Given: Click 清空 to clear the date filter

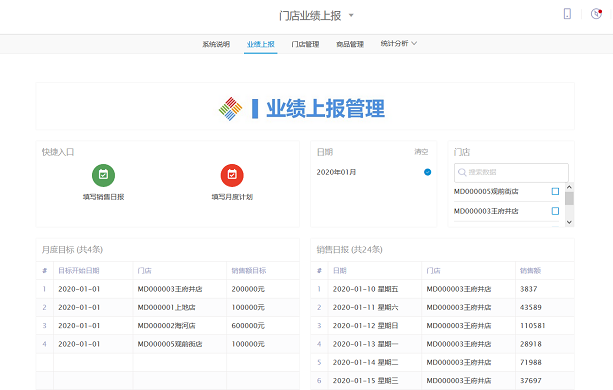Looking at the screenshot, I should [x=421, y=152].
